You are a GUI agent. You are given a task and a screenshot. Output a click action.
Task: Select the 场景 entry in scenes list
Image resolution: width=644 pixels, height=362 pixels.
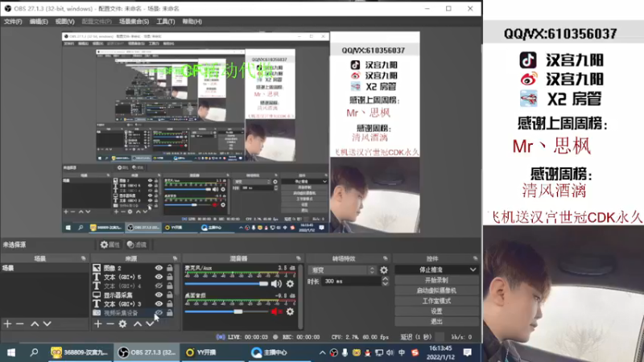coord(44,268)
